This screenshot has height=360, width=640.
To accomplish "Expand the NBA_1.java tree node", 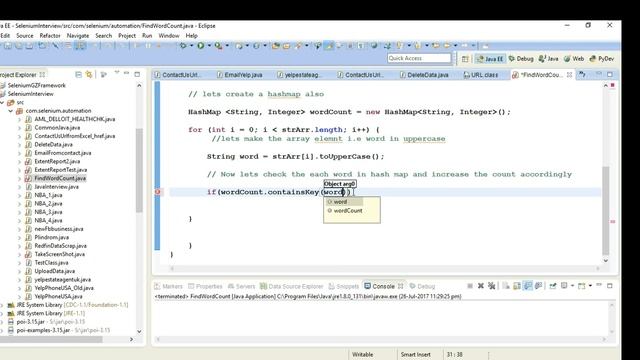I will pos(19,195).
